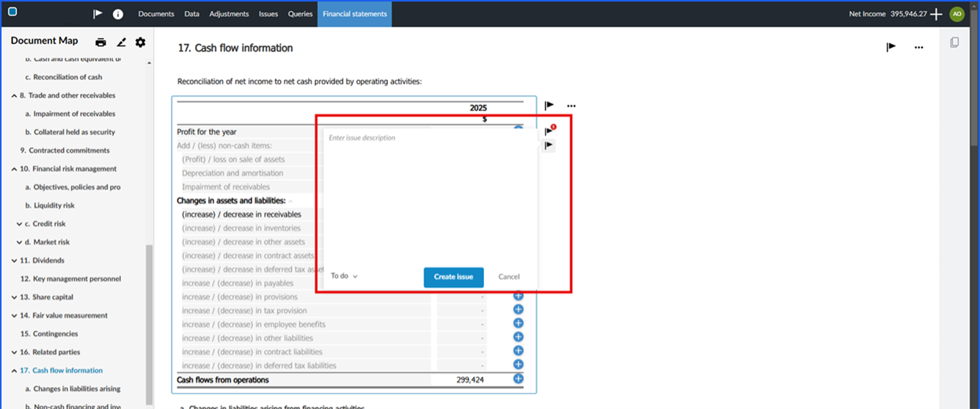Open the Adjustments tab
This screenshot has height=409, width=980.
[229, 14]
